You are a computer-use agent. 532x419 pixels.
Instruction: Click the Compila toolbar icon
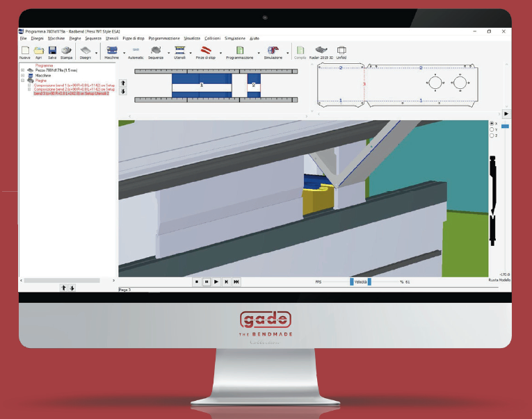(300, 51)
